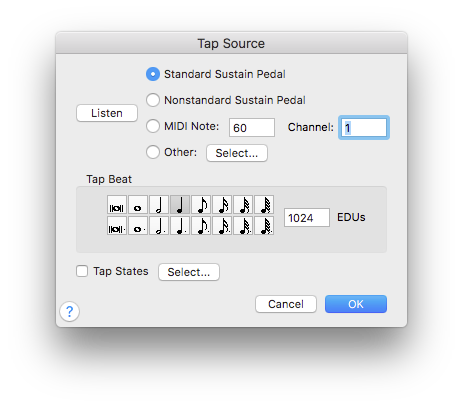The image size is (463, 407).
Task: Choose the whole note tap beat
Action: click(138, 205)
